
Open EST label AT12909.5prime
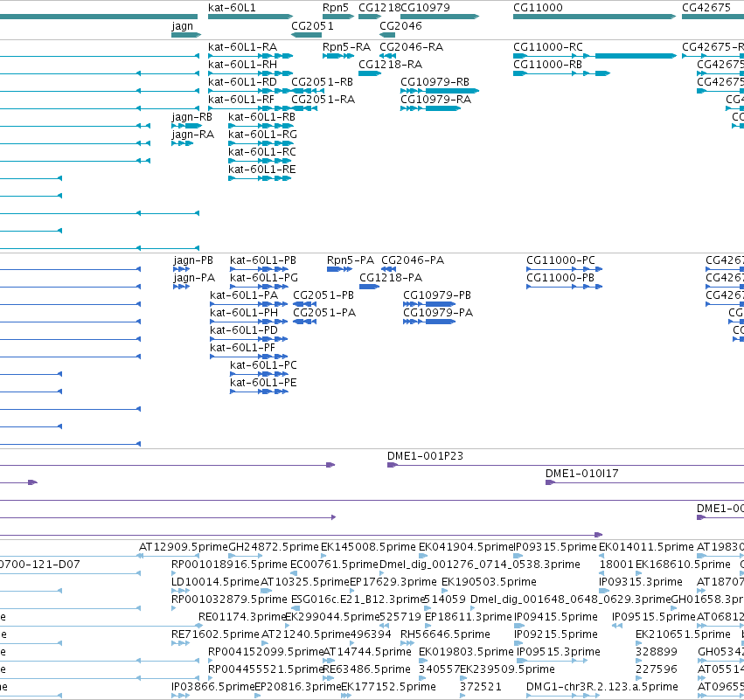184,547
